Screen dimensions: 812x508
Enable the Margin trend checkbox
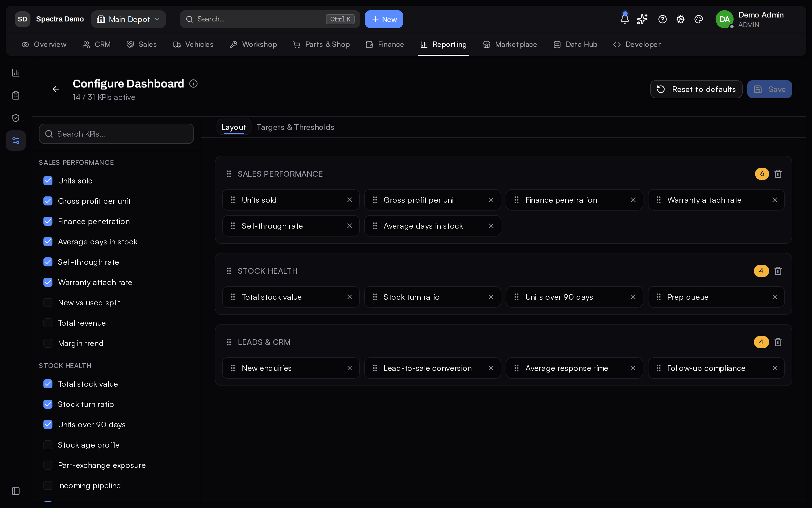coord(48,343)
